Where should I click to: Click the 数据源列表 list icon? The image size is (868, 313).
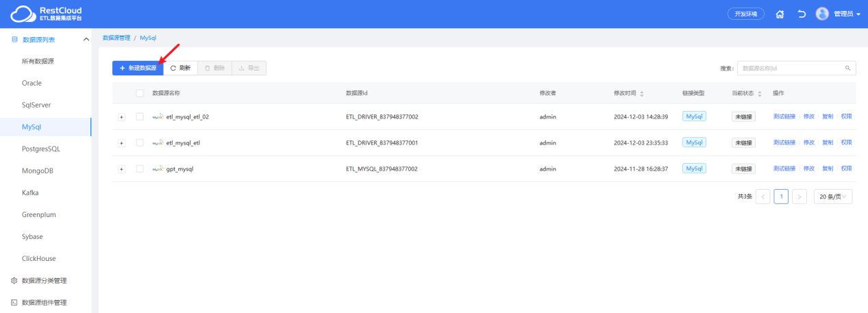[14, 39]
